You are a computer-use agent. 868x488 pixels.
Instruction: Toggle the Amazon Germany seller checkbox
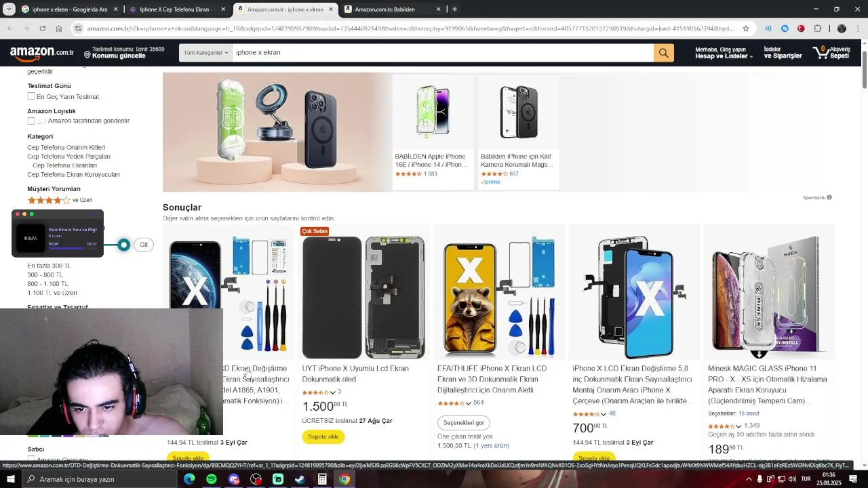coord(31,460)
